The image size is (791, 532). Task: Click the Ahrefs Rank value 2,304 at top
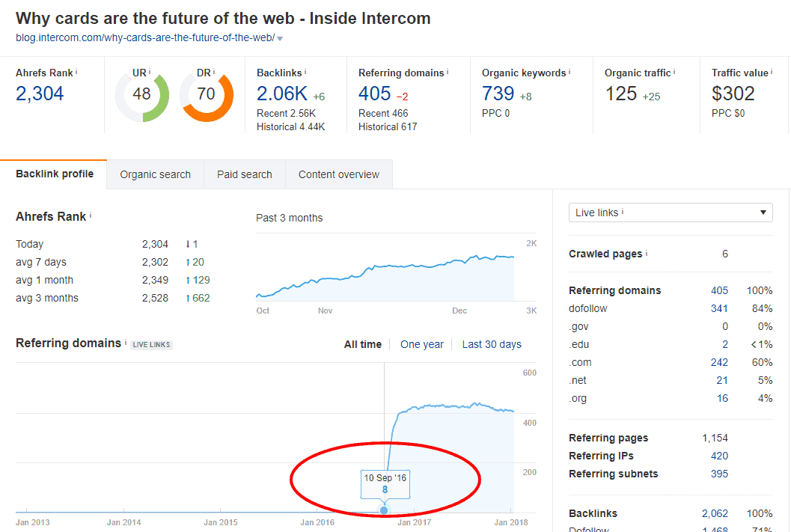(x=40, y=94)
